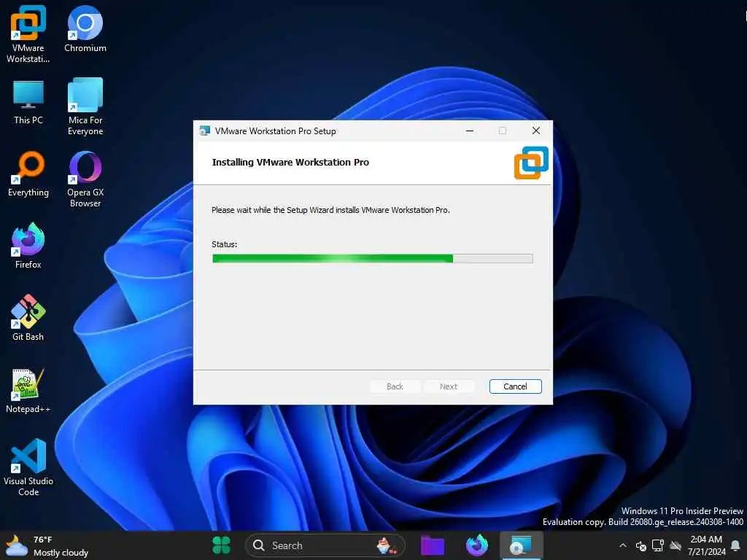
Task: Click the cloud sync tray icon
Action: coord(675,545)
